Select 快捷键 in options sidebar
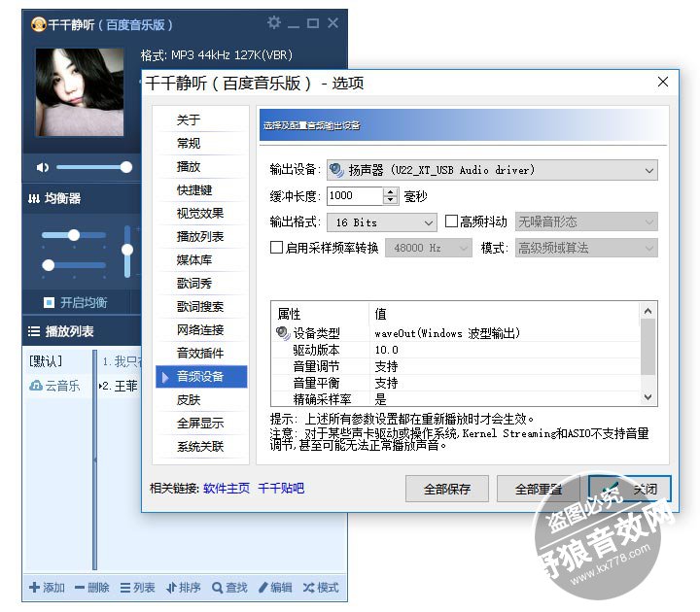 pos(201,190)
